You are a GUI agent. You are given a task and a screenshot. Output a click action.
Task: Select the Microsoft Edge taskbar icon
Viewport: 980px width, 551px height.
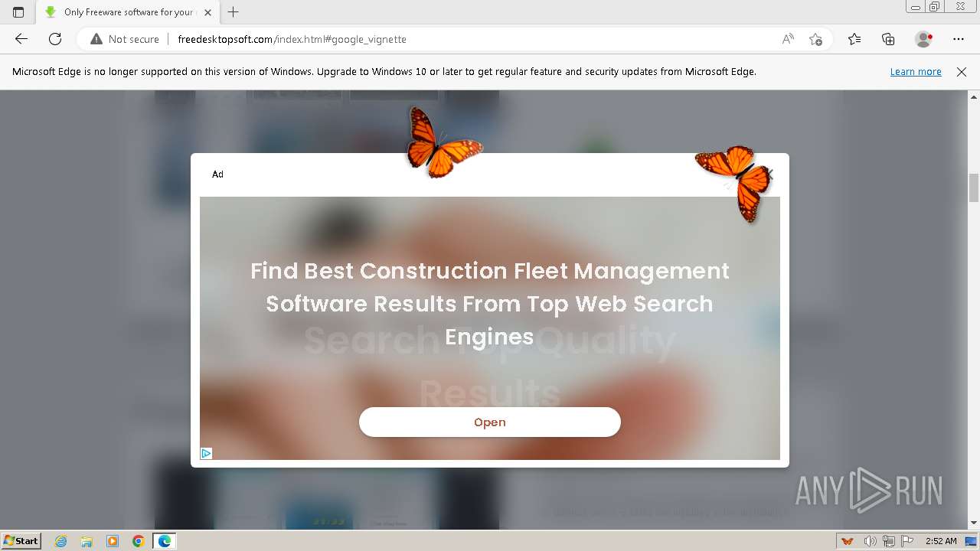pyautogui.click(x=165, y=541)
